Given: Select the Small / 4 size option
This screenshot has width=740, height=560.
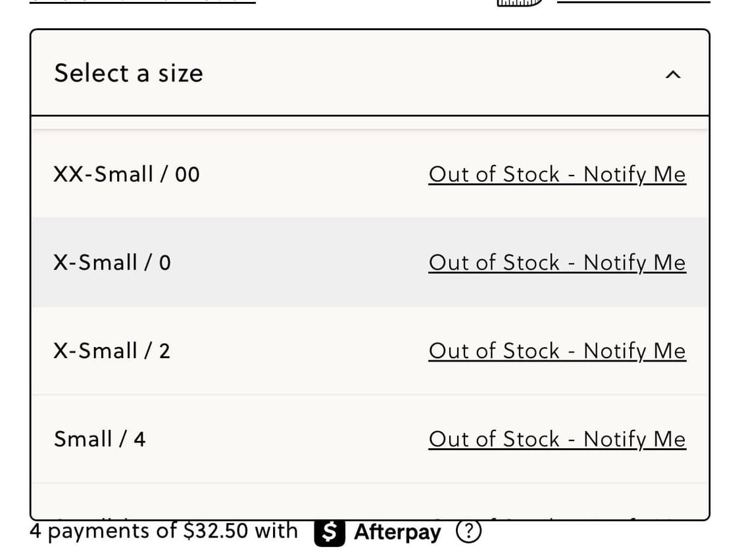Looking at the screenshot, I should point(100,438).
